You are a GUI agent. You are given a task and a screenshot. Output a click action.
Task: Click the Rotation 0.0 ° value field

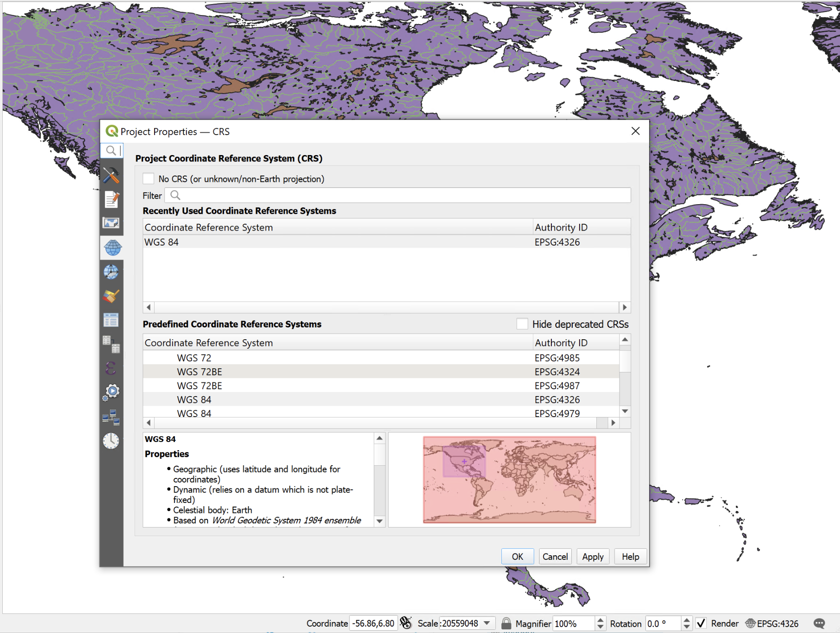663,623
